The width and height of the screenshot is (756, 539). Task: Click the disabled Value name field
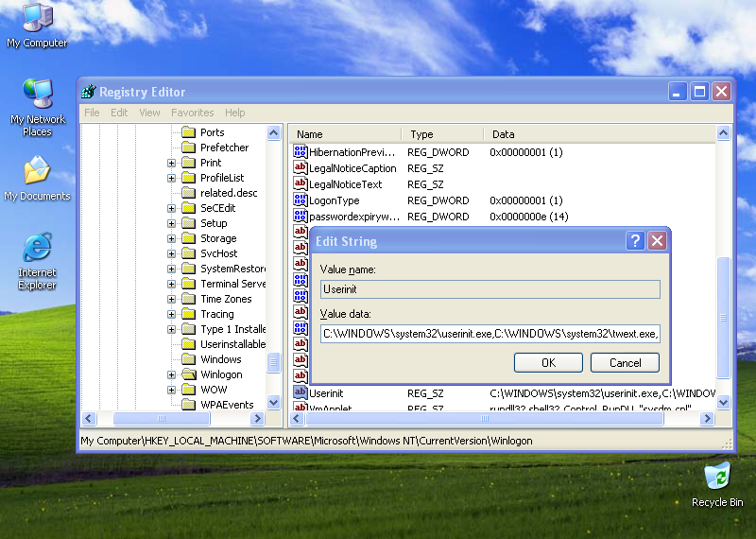tap(490, 289)
